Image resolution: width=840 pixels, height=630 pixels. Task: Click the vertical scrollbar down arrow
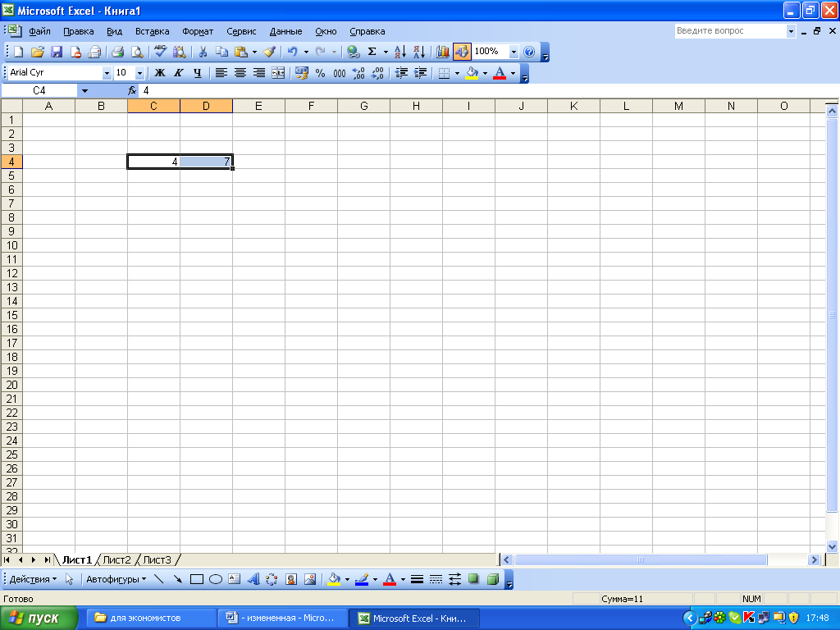pyautogui.click(x=832, y=547)
